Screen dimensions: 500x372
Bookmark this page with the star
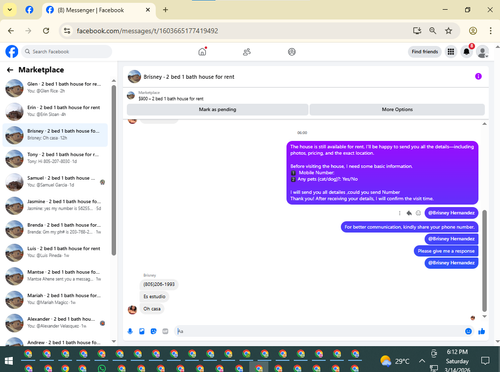pos(448,31)
